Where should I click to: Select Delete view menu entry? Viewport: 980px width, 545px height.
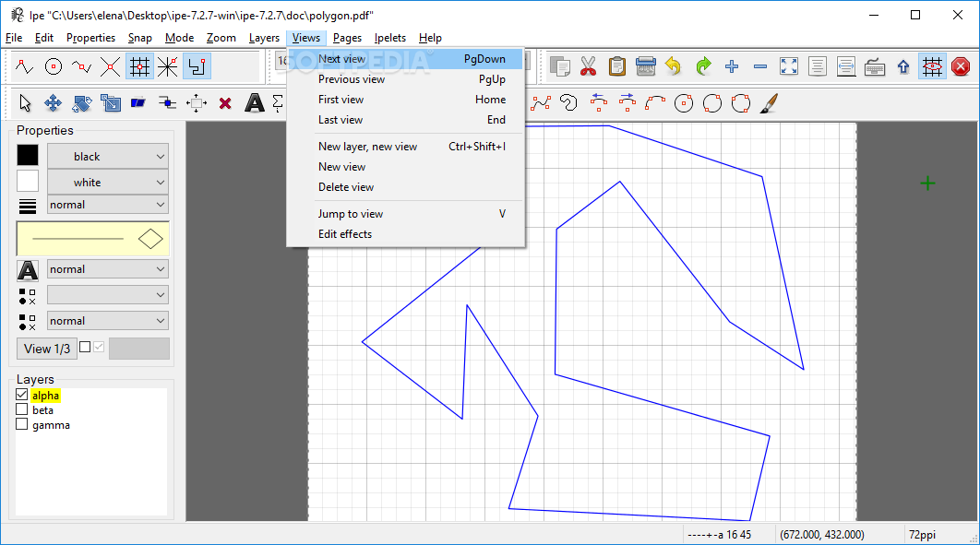pyautogui.click(x=405, y=187)
